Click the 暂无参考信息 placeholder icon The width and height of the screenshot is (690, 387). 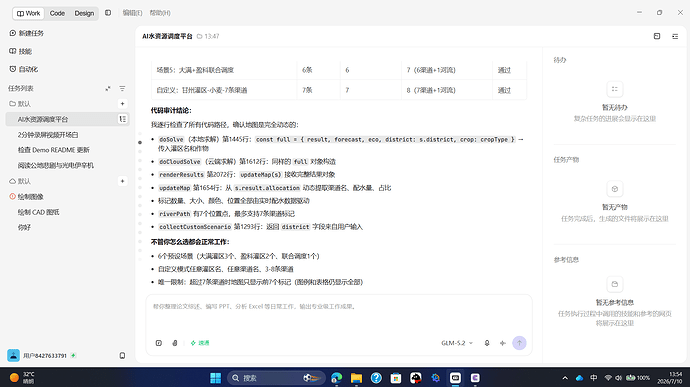point(614,284)
